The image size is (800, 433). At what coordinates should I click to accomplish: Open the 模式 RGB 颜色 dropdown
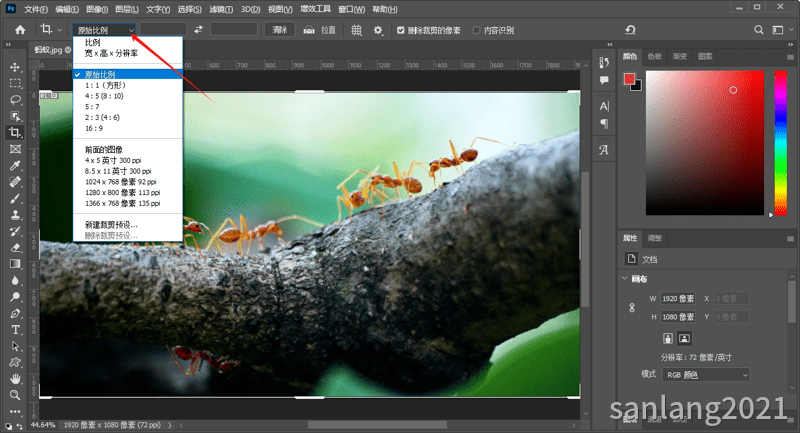[x=706, y=375]
